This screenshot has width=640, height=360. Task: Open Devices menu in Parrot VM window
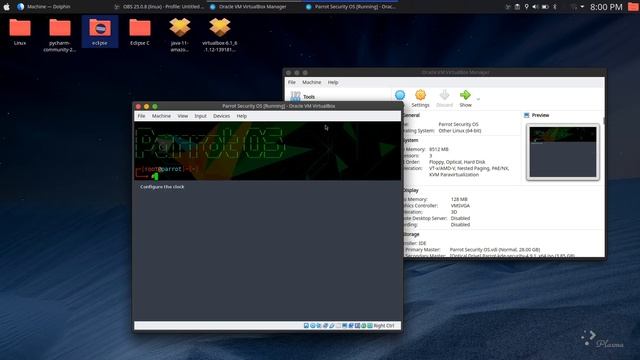(x=221, y=116)
